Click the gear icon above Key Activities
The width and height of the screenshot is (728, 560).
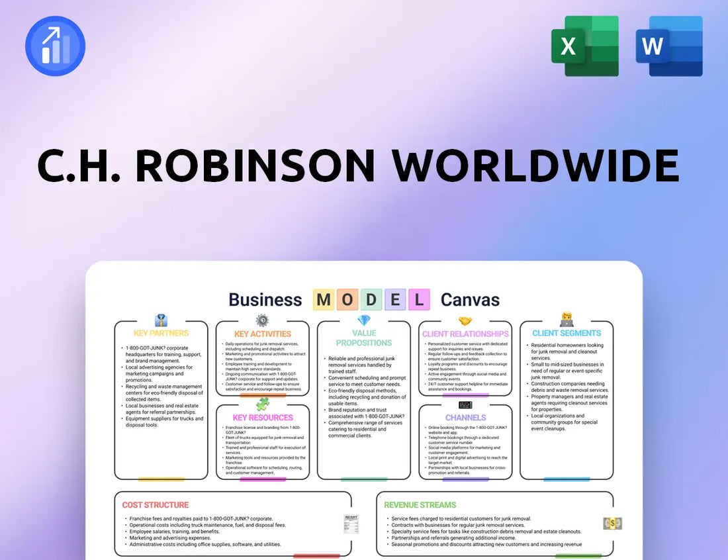[x=262, y=320]
